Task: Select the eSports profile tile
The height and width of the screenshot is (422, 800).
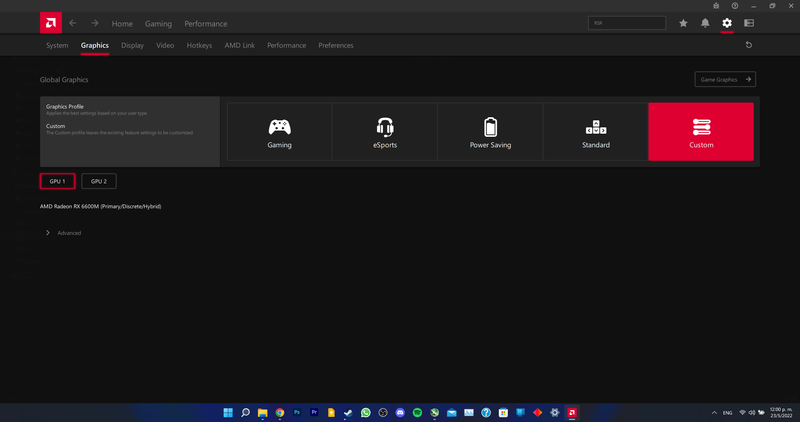Action: point(385,132)
